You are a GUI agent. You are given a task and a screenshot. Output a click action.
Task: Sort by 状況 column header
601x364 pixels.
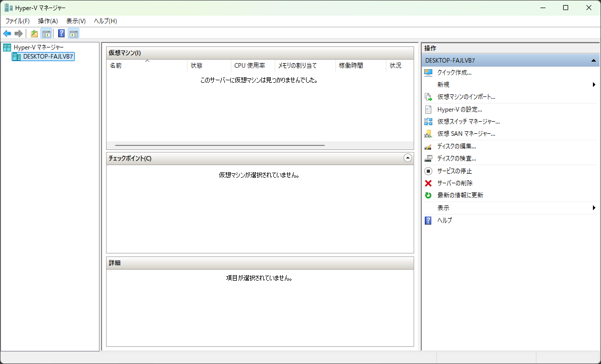[x=400, y=66]
